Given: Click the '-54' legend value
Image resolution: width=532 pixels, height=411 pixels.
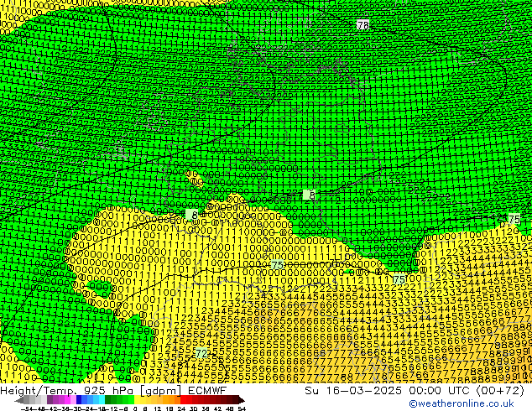Looking at the screenshot, I should (27, 408).
